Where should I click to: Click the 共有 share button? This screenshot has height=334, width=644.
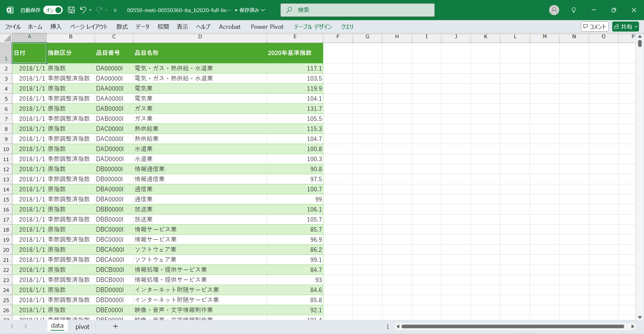tap(625, 27)
